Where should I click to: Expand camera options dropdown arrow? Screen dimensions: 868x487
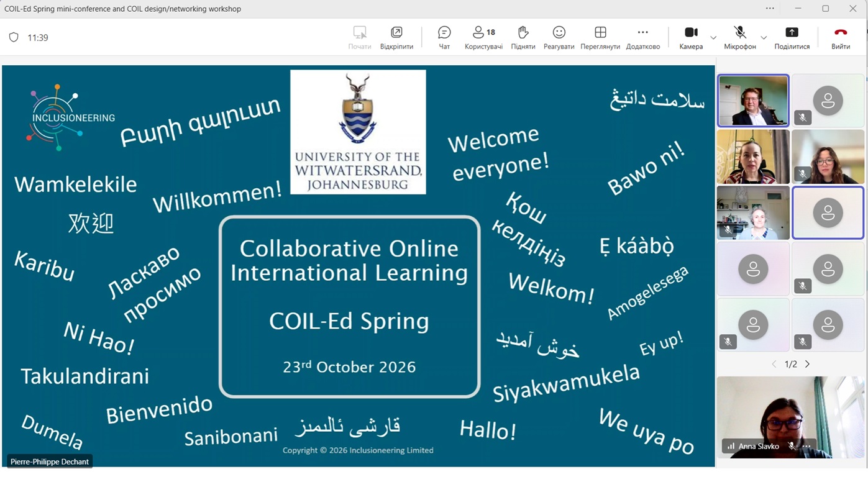[x=713, y=38]
